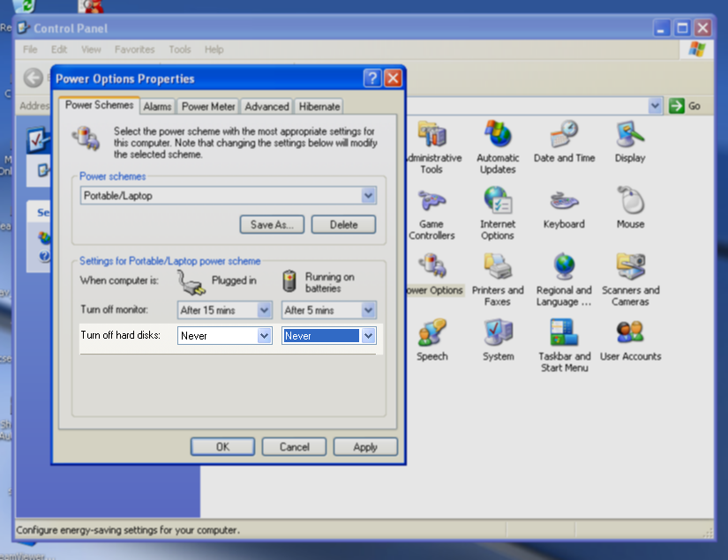Open Administrative Tools in Control Panel
The width and height of the screenshot is (728, 560).
tap(433, 147)
